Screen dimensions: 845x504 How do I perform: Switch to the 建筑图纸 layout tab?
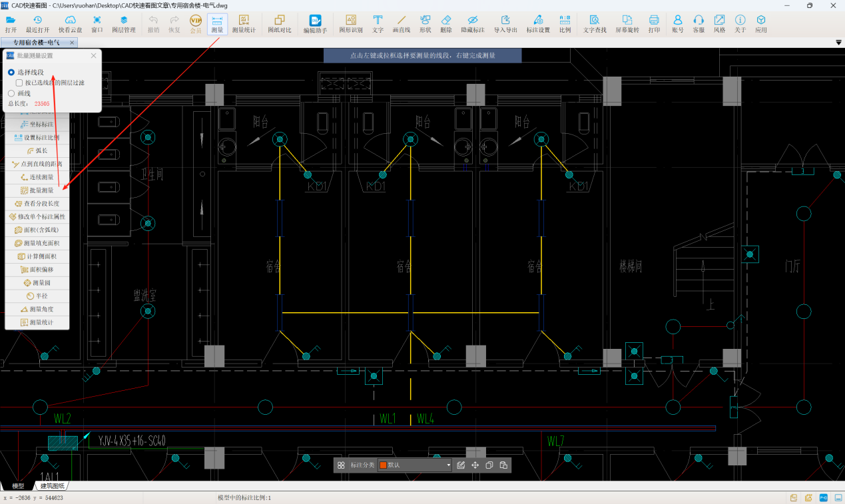(x=52, y=486)
